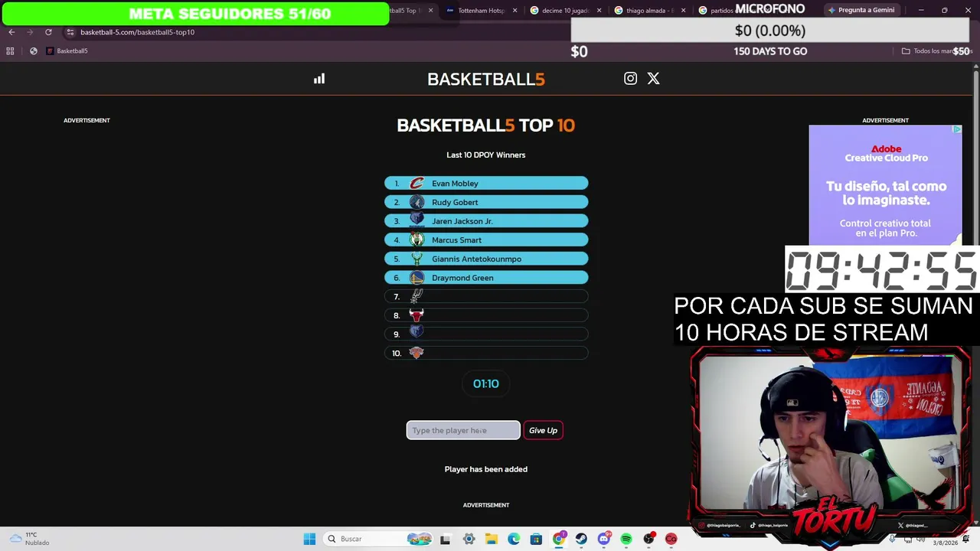Select the Draymond Green answer row
The height and width of the screenshot is (551, 980).
pyautogui.click(x=486, y=278)
